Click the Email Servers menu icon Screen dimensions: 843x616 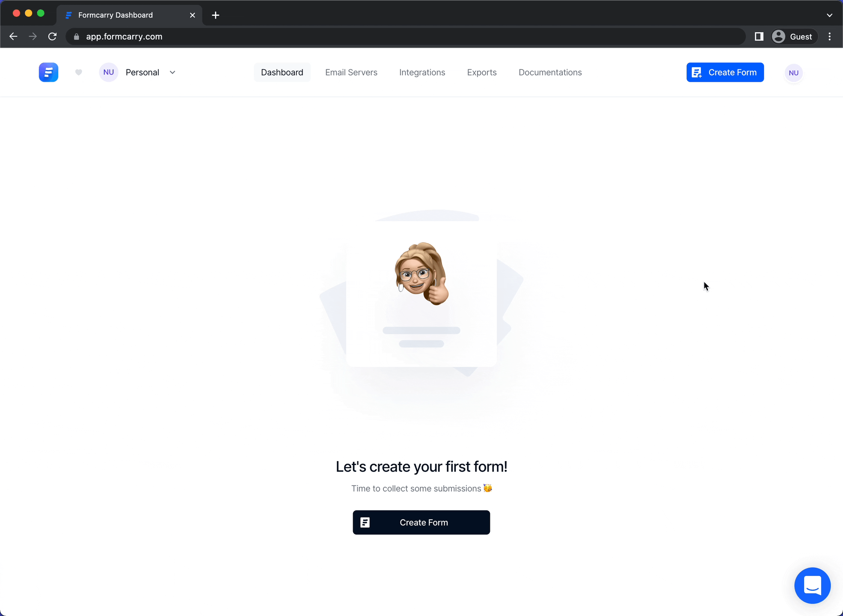tap(351, 73)
